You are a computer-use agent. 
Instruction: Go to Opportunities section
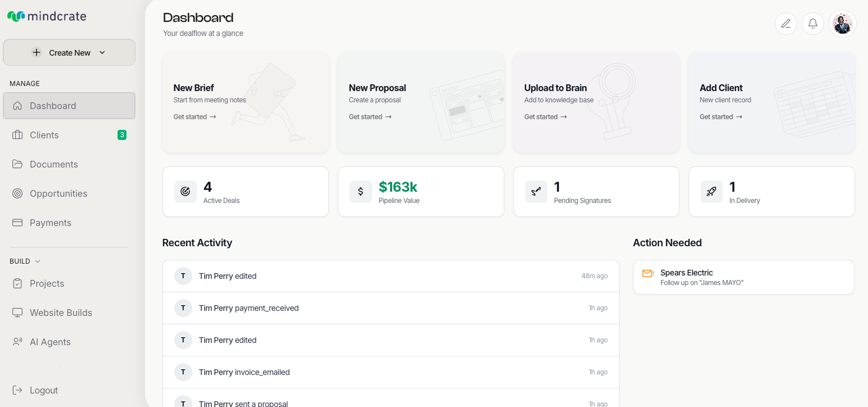tap(69, 193)
